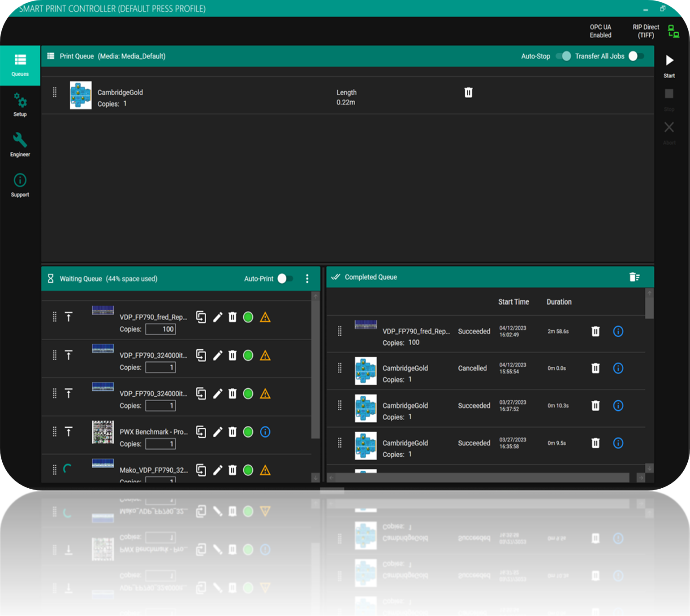Disable the Auto-Stop toggle
690x616 pixels.
pyautogui.click(x=563, y=56)
